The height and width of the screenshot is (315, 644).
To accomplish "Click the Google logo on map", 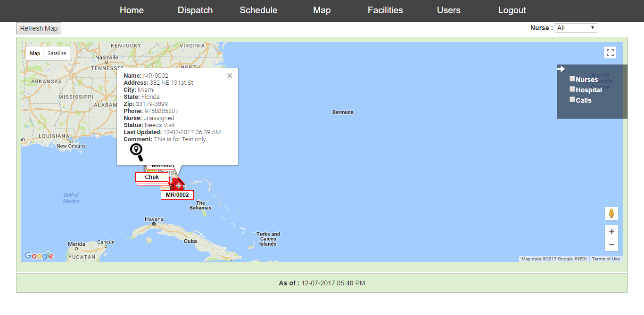I will pyautogui.click(x=39, y=256).
